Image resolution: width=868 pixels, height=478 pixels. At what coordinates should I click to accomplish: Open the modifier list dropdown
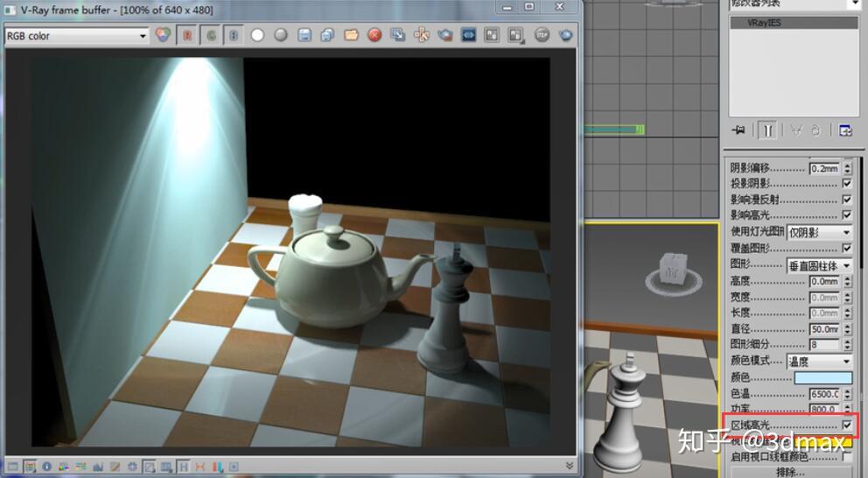(853, 4)
